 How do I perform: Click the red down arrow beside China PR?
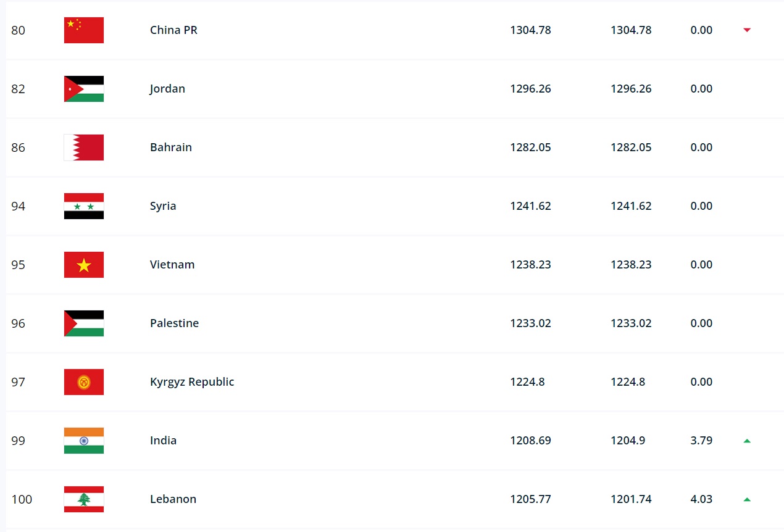coord(747,30)
